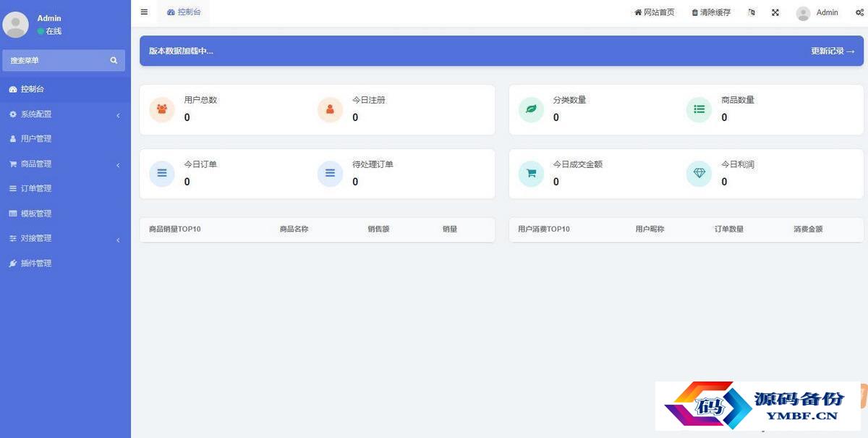Toggle fullscreen mode icon
Screen dimensions: 868x438
click(x=775, y=12)
